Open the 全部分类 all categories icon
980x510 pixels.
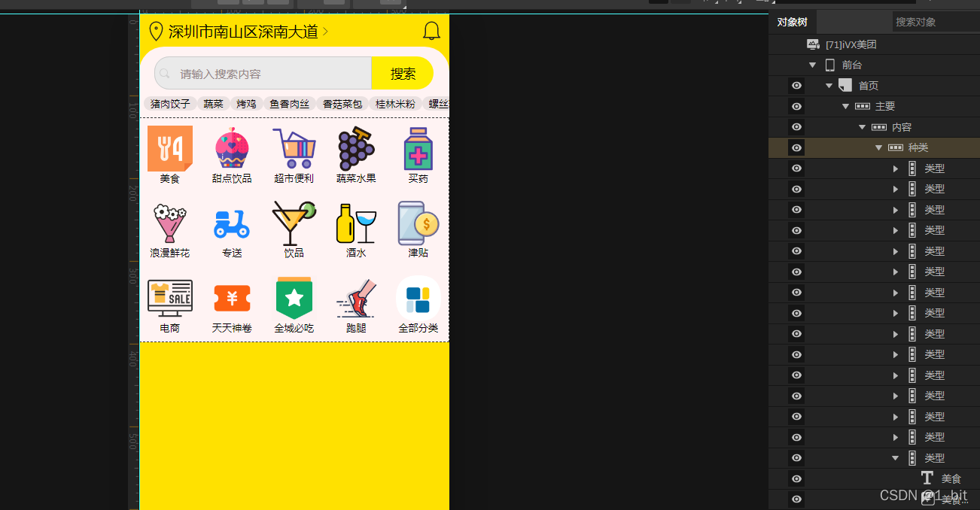coord(418,299)
